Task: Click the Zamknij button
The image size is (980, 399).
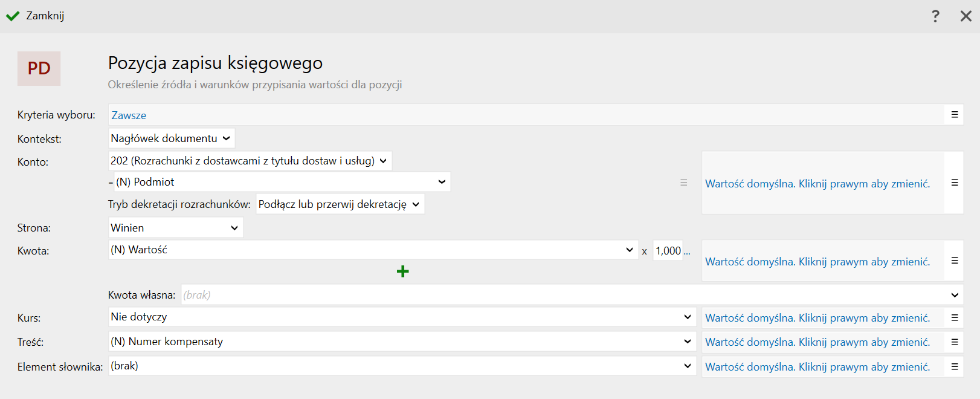Action: (36, 16)
